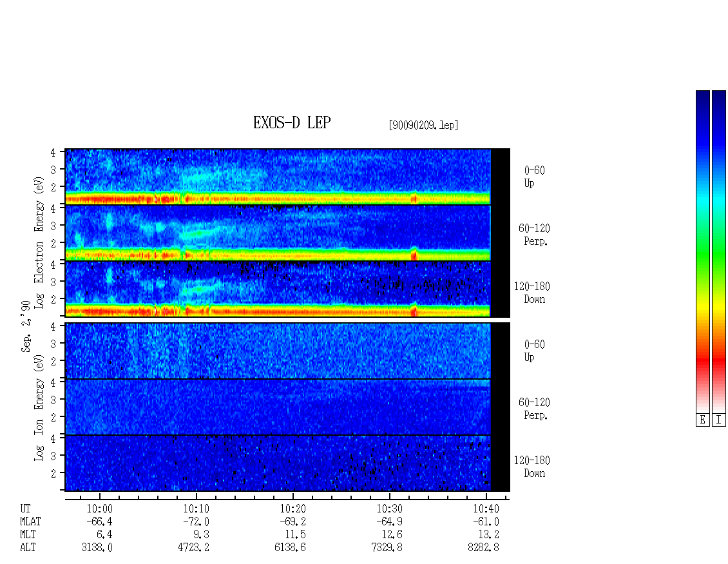Click the ALT row label
728x564 pixels.
(28, 548)
